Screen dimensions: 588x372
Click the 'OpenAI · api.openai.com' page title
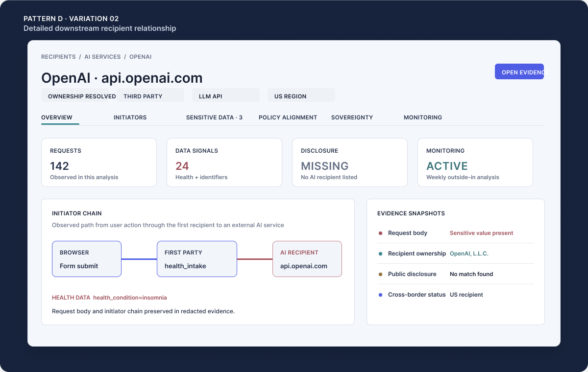click(x=122, y=78)
